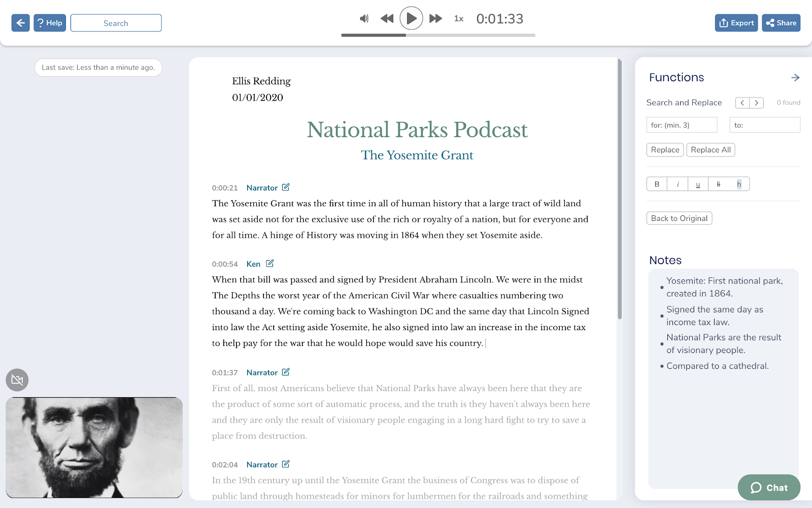The height and width of the screenshot is (508, 812).
Task: Go back with the arrow button
Action: point(20,23)
